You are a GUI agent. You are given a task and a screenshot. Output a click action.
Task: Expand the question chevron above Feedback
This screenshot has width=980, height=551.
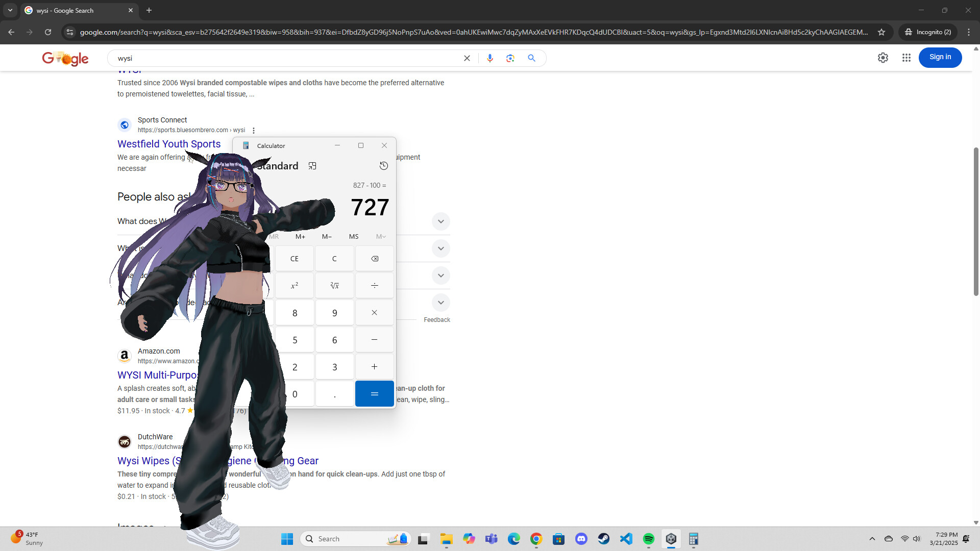click(x=440, y=302)
